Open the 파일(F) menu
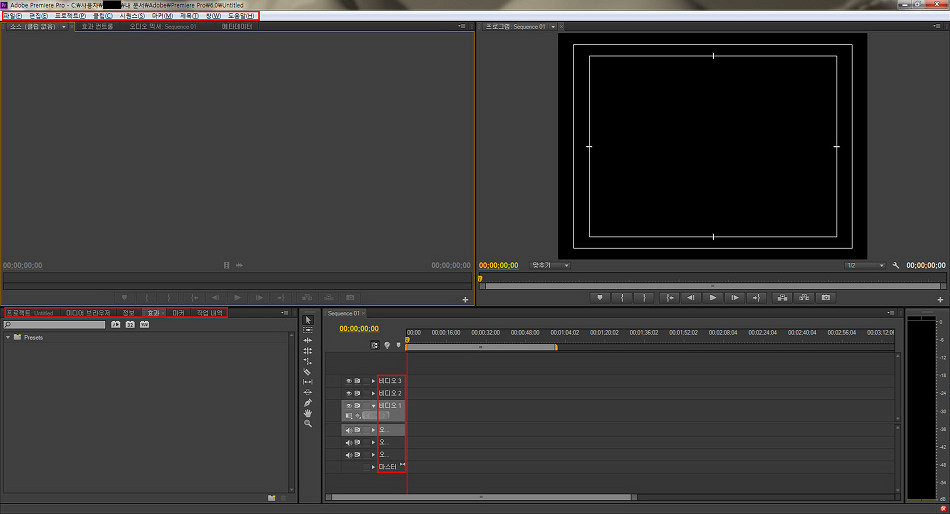 [13, 16]
